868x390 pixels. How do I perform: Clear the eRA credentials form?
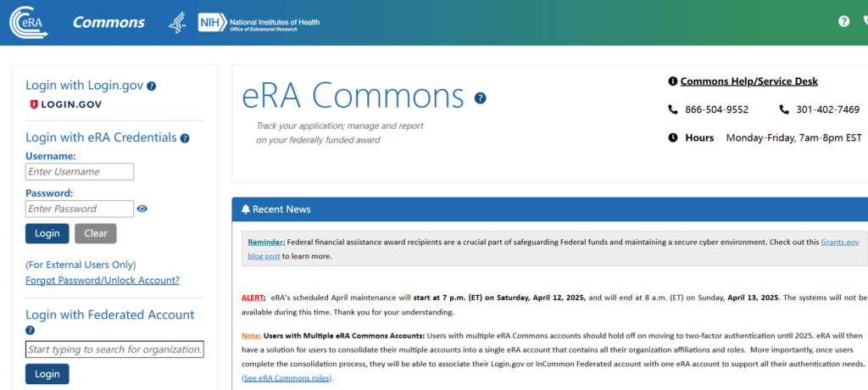[95, 233]
